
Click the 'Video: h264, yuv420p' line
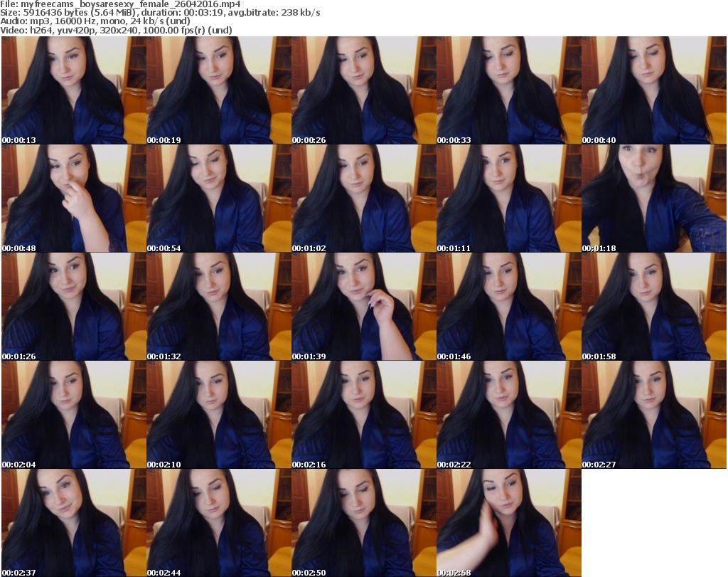click(x=116, y=30)
